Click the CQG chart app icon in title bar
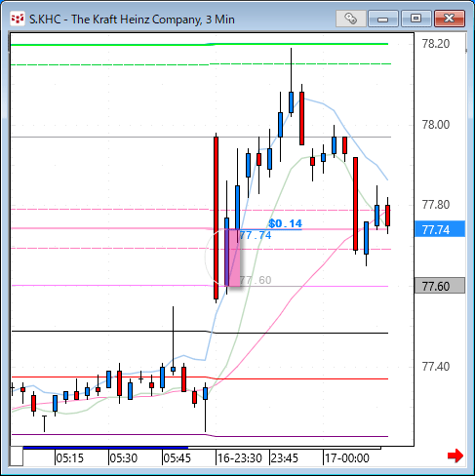This screenshot has width=475, height=476. 18,19
